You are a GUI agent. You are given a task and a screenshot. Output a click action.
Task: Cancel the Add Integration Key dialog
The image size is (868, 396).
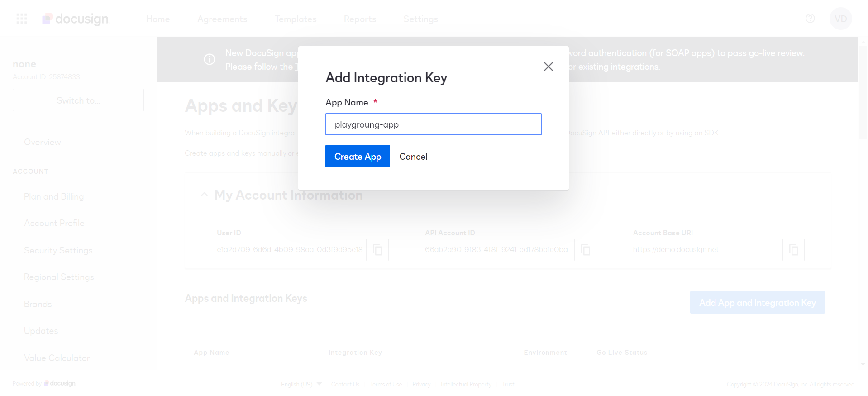[x=413, y=157]
